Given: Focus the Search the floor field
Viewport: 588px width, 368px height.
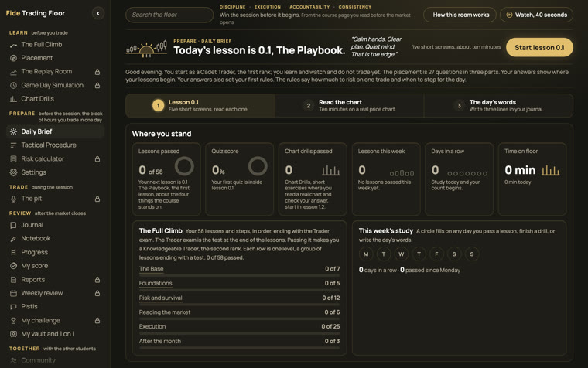Looking at the screenshot, I should coord(169,15).
